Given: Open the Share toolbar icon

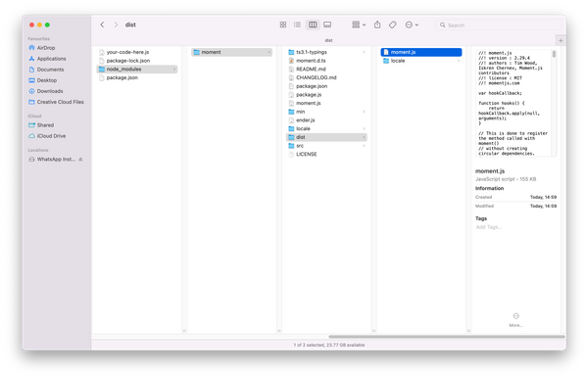Looking at the screenshot, I should point(377,24).
